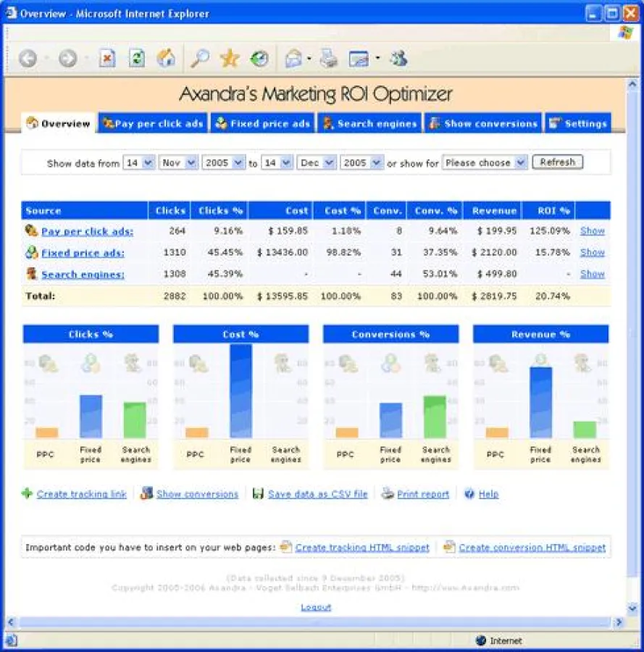Click the horizontal scrollbar at page bottom
This screenshot has height=652, width=644.
[311, 622]
